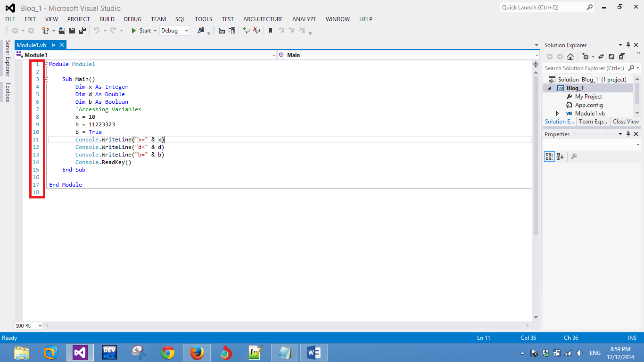Pin the Solution Explorer panel
644x362 pixels.
(627, 45)
